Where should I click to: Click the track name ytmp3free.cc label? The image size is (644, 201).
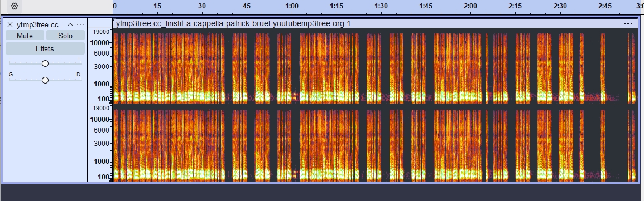click(x=41, y=24)
